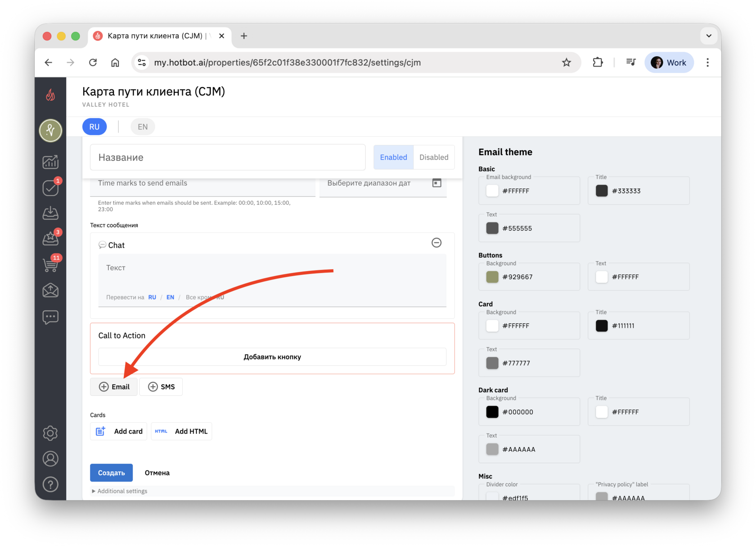756x546 pixels.
Task: Open the Valley Hotel property avatar
Action: (x=50, y=130)
